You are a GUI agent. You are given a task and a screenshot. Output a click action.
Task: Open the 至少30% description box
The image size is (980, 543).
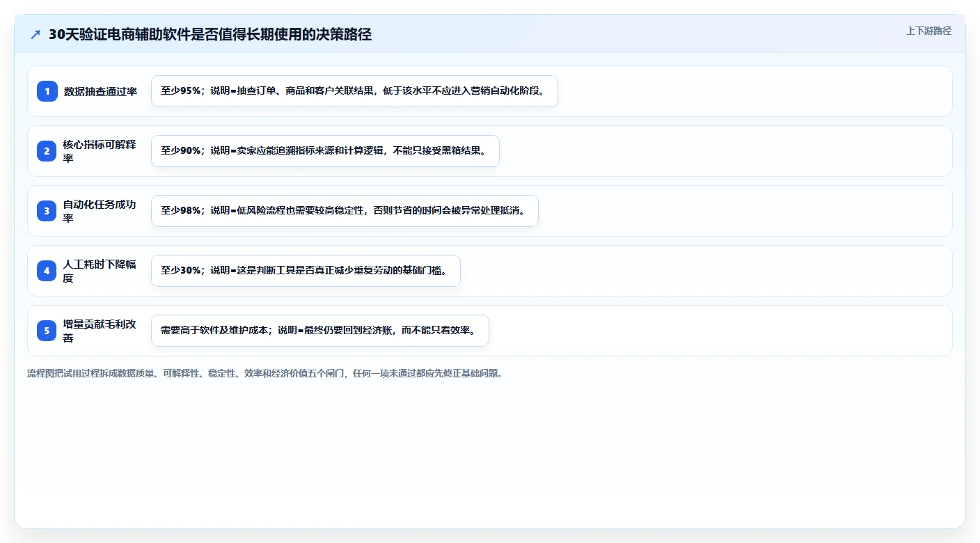pyautogui.click(x=306, y=271)
